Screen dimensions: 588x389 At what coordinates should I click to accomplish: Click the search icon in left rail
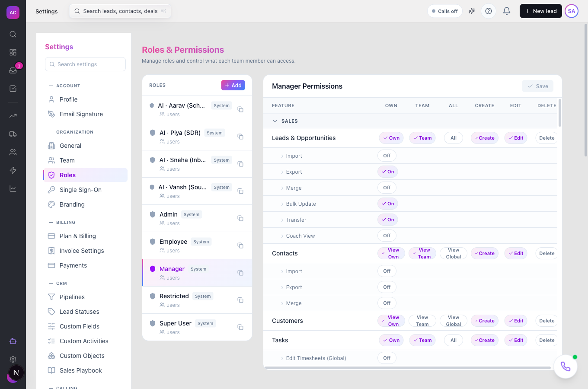point(13,34)
